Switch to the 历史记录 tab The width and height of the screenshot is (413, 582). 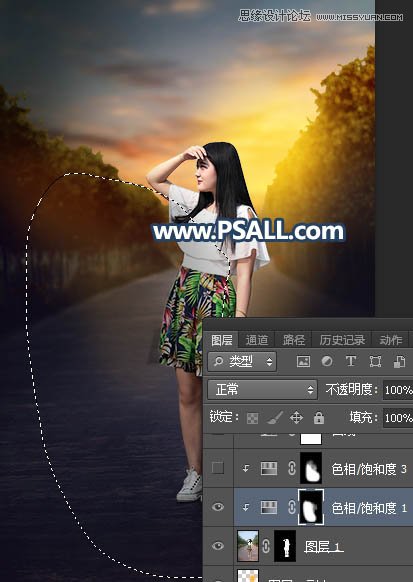[342, 340]
